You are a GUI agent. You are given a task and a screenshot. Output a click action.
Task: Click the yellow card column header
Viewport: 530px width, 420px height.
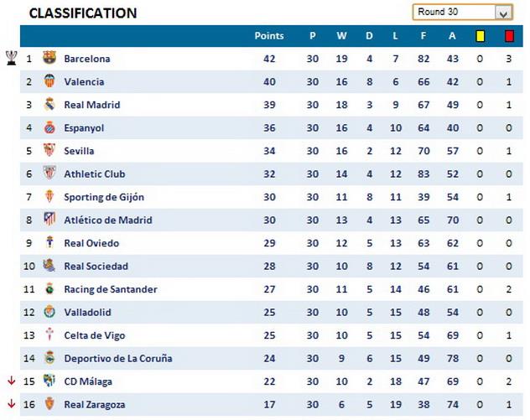pyautogui.click(x=481, y=36)
